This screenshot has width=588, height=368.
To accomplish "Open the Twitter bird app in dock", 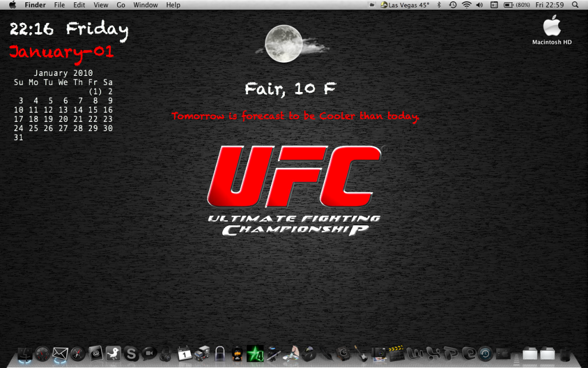I will (x=113, y=354).
